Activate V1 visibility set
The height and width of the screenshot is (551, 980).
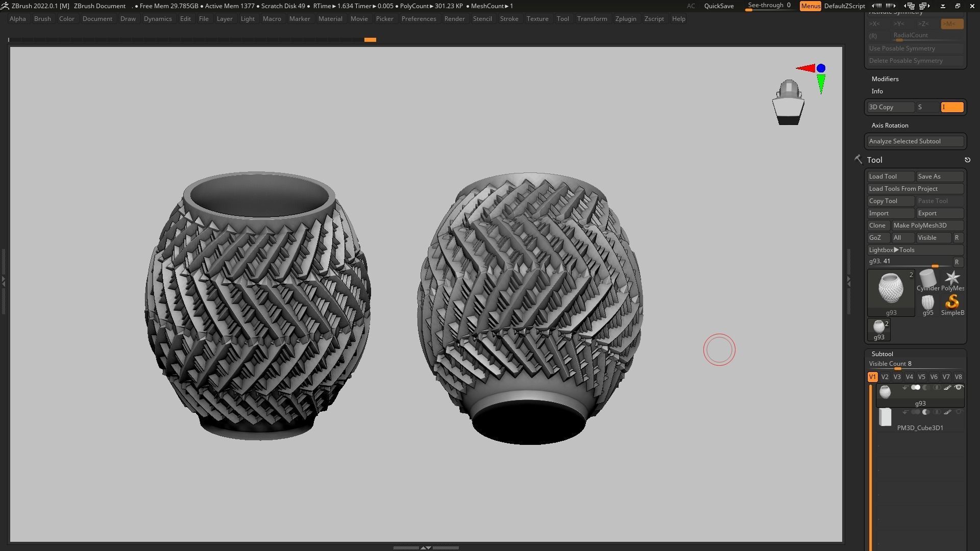coord(872,377)
